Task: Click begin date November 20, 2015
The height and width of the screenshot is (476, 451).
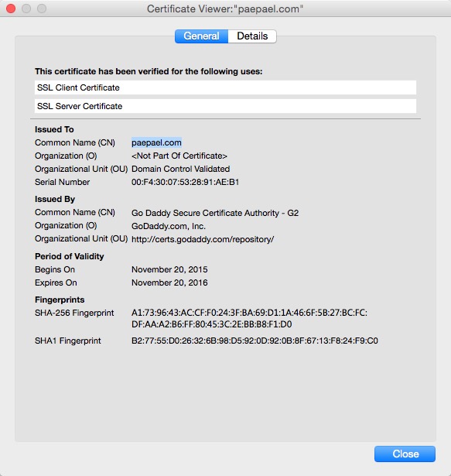Action: 169,269
